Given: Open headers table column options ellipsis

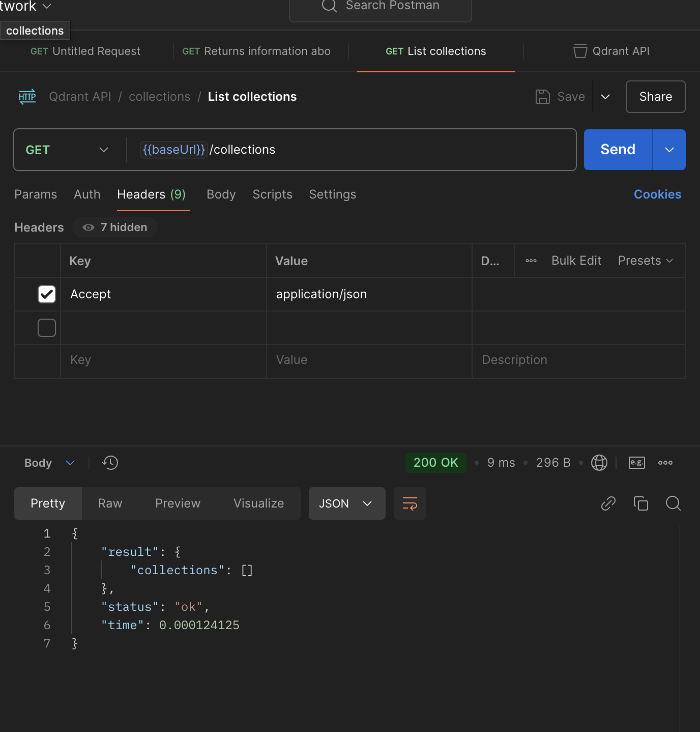Looking at the screenshot, I should [x=531, y=261].
